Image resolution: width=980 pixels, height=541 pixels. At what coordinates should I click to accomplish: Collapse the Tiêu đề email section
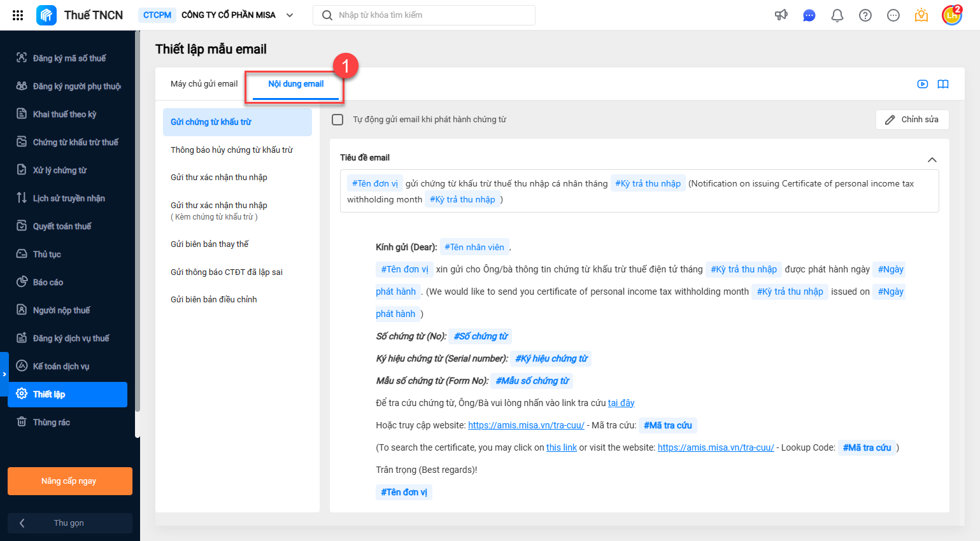tap(932, 160)
